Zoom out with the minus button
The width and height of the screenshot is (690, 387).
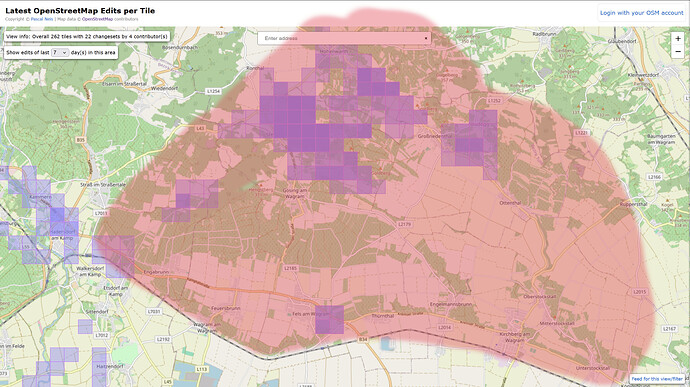[678, 52]
